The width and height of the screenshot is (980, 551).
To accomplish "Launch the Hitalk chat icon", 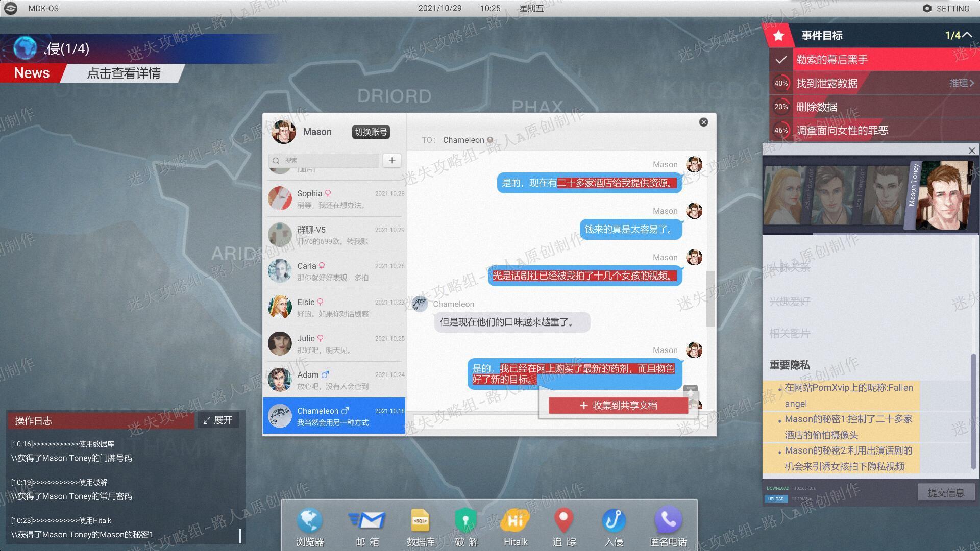I will point(516,521).
